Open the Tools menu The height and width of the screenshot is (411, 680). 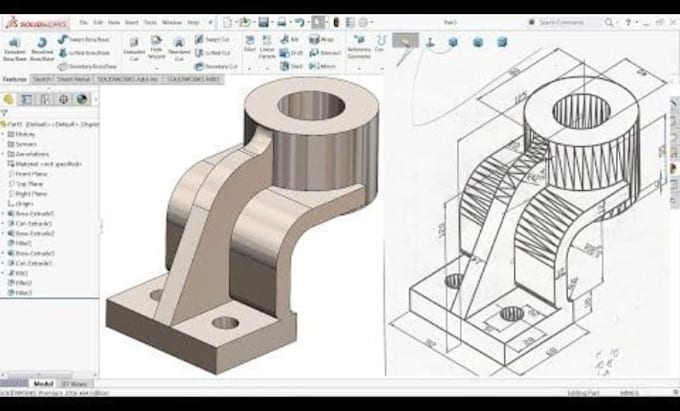(150, 22)
